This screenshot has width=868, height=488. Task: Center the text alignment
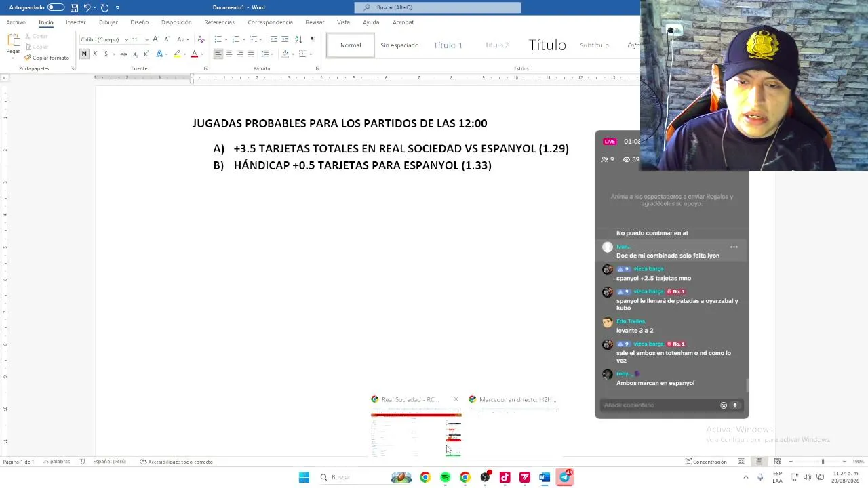point(229,54)
